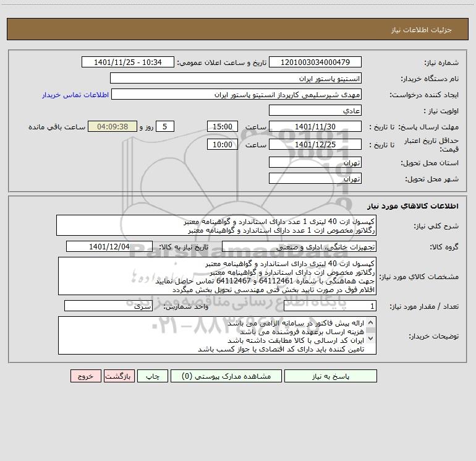The width and height of the screenshot is (476, 461).
Task: Click label گروه کالا
Action: (444, 247)
